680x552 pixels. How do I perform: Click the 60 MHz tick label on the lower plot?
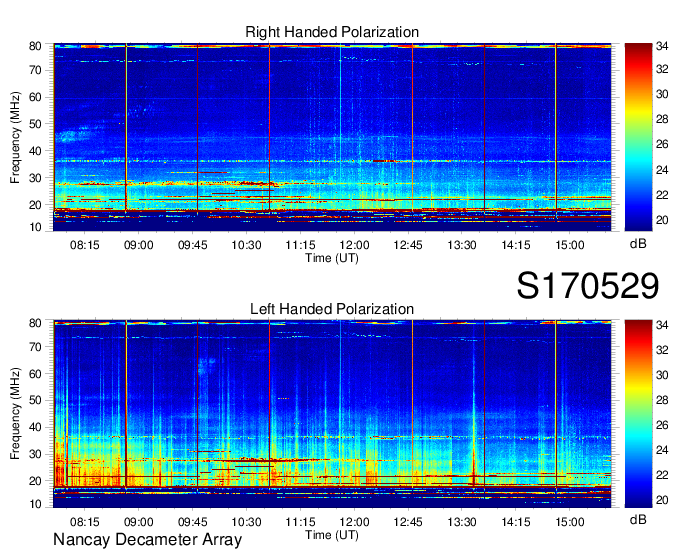point(35,374)
